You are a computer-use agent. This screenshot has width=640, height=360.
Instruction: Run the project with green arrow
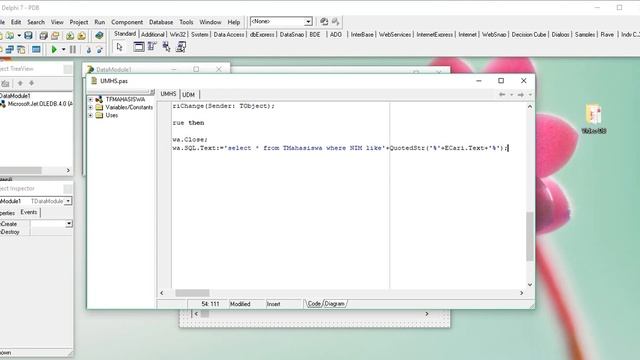click(x=54, y=50)
